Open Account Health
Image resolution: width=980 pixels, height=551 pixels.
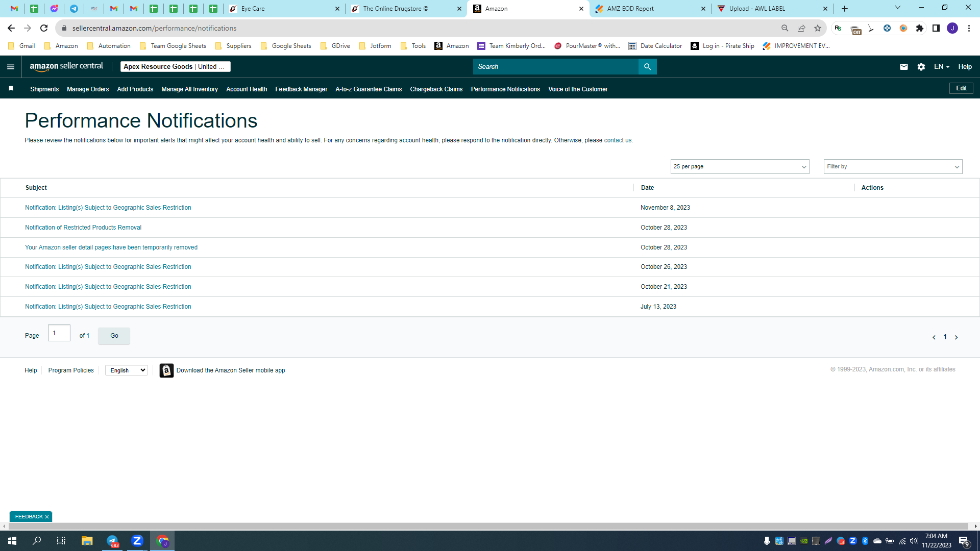[x=247, y=89]
